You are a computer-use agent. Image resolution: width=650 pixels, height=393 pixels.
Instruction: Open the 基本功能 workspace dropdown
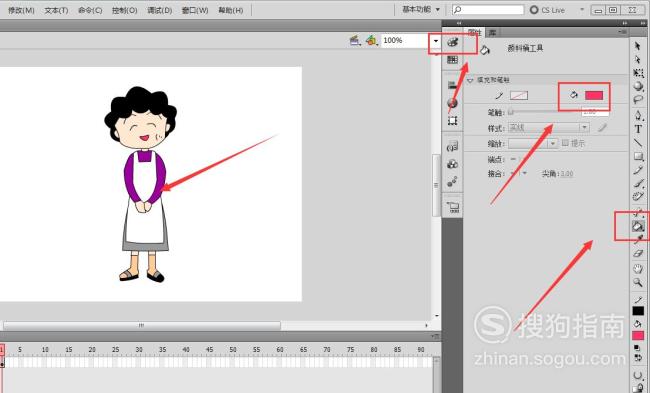click(x=421, y=9)
